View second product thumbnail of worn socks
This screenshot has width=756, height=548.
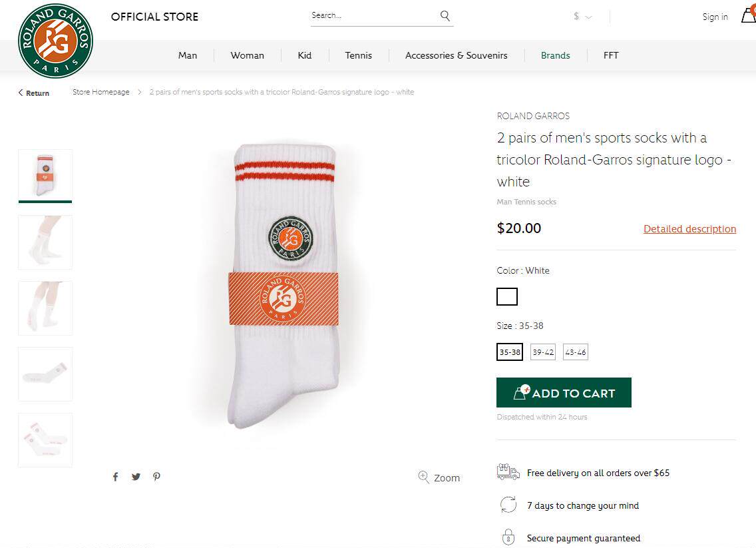tap(45, 242)
